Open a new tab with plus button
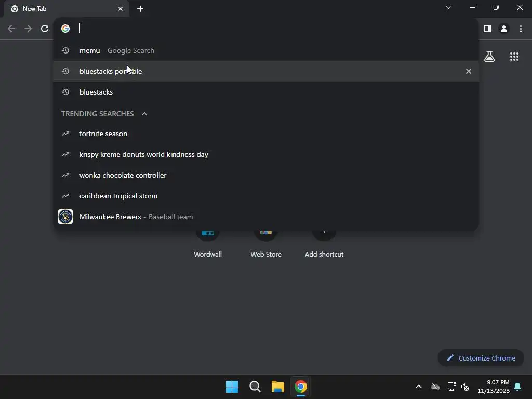 140,9
